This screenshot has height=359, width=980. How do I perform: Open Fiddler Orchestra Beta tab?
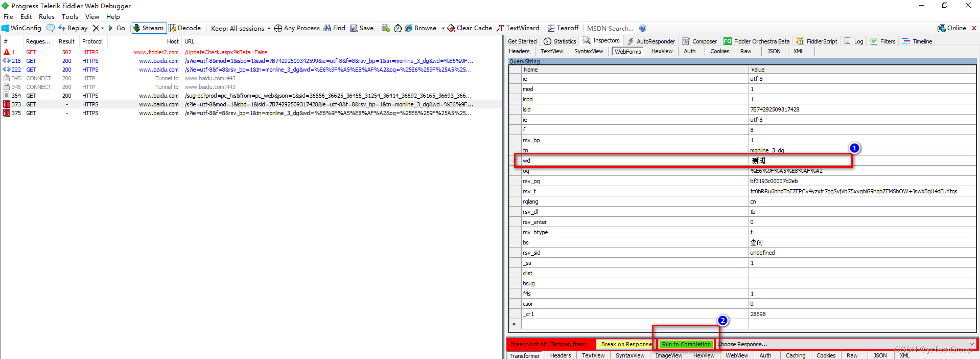click(x=757, y=41)
